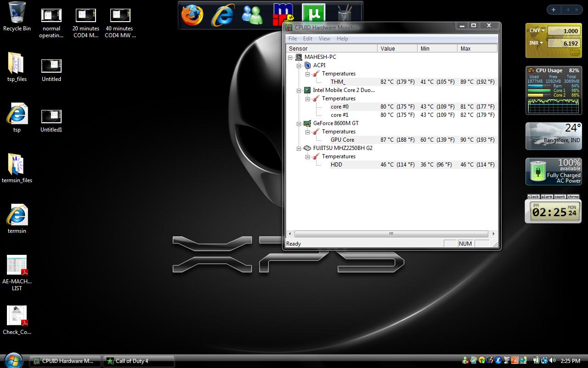Switch to Call of Duty 4 taskbar button
Viewport: 588px width, 368px height.
[138, 361]
